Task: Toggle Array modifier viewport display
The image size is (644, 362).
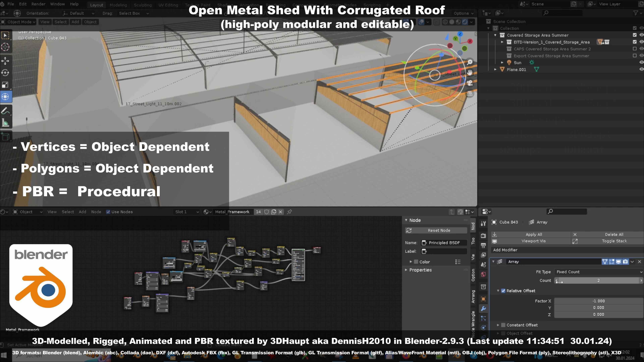Action: (x=618, y=262)
